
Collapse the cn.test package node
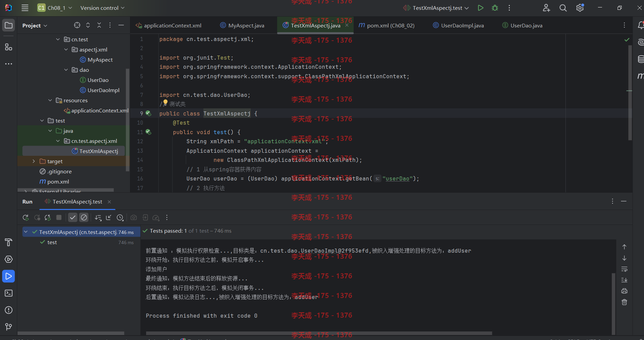coord(58,39)
